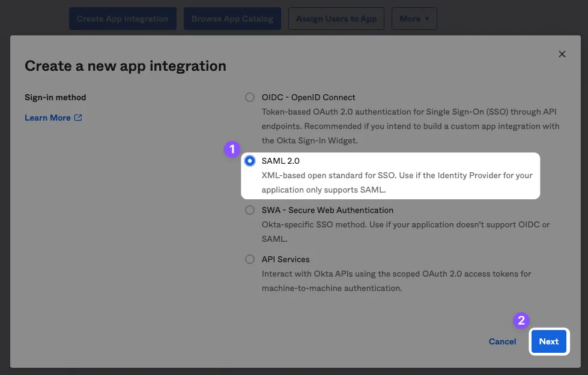The height and width of the screenshot is (375, 588).
Task: Click the dialog title Create a new app integration
Action: [125, 65]
